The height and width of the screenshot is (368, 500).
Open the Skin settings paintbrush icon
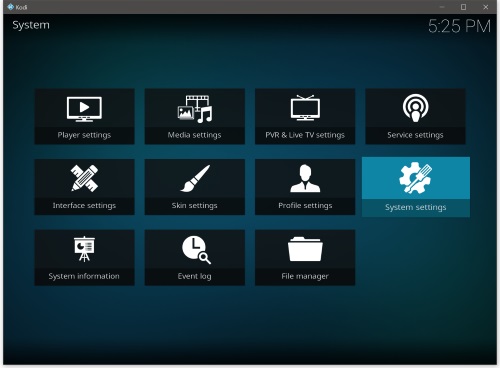tap(195, 178)
